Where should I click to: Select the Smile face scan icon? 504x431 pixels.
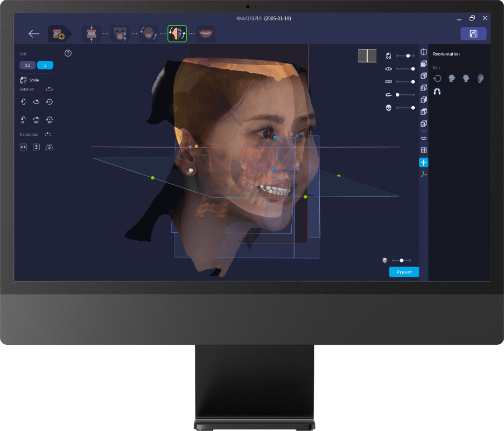24,80
